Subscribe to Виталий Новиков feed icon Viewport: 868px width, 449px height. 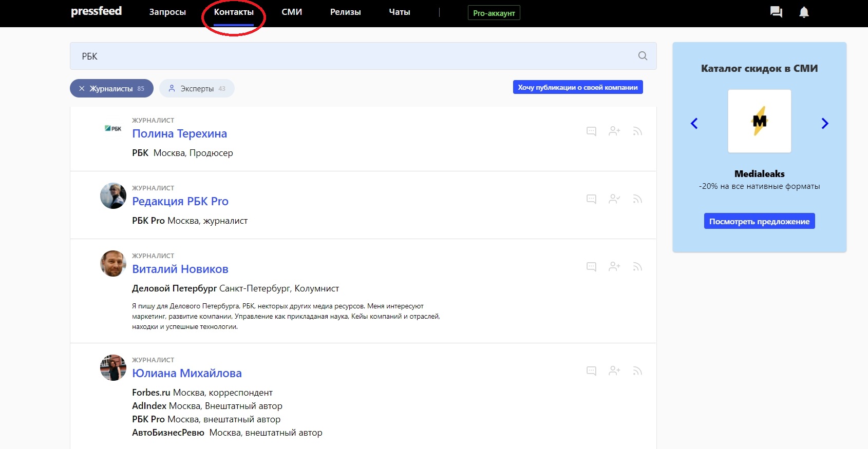637,267
